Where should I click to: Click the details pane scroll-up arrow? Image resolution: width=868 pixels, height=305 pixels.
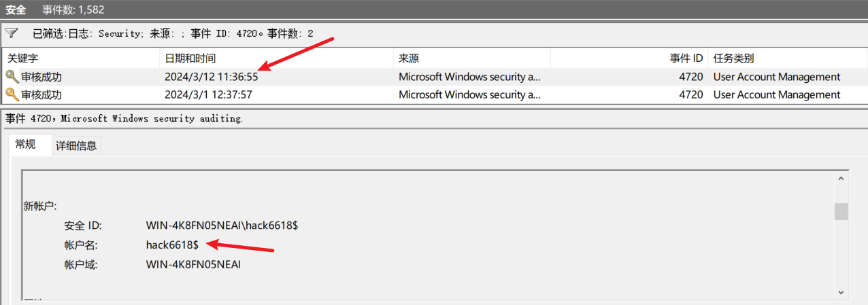coord(841,179)
